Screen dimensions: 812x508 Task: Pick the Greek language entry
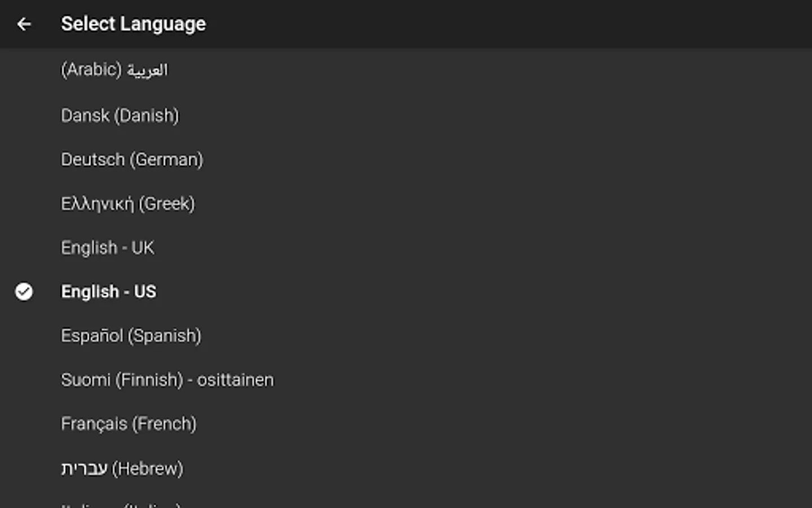(x=128, y=204)
